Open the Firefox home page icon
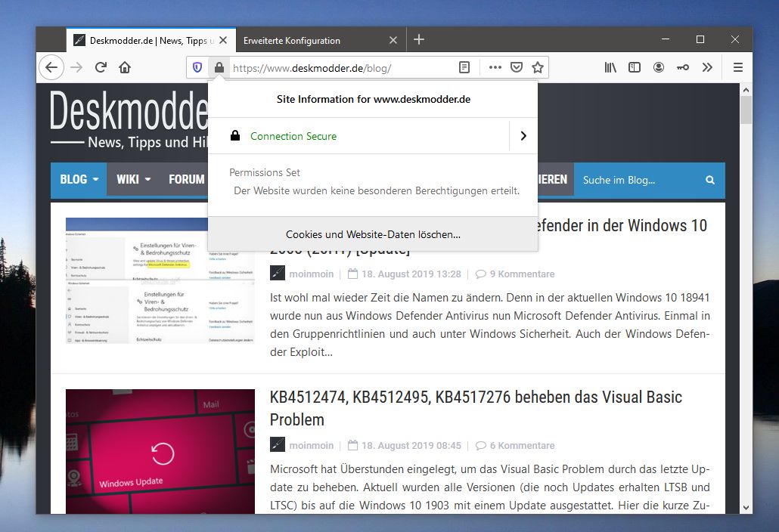Viewport: 779px width, 532px height. 125,67
